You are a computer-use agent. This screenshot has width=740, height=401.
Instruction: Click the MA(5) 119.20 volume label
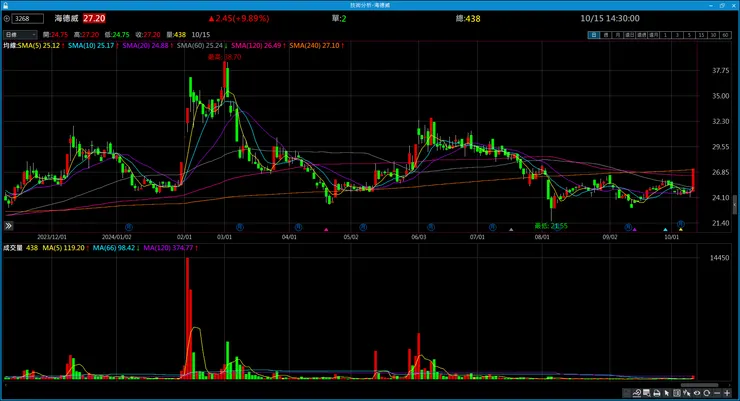point(66,248)
